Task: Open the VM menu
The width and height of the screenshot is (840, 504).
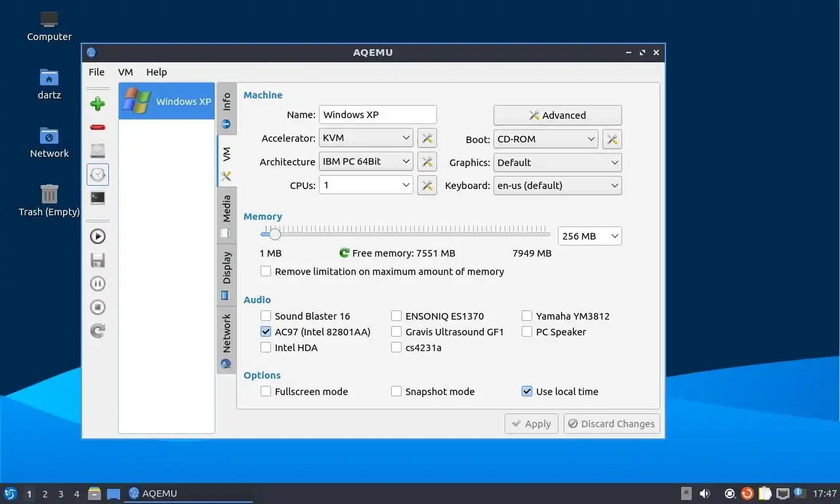Action: point(125,72)
